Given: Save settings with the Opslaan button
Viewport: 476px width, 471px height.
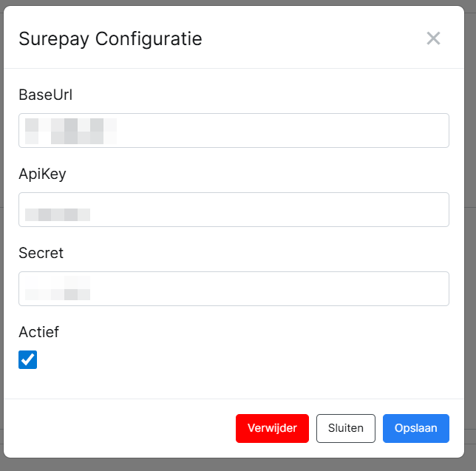Looking at the screenshot, I should click(415, 428).
